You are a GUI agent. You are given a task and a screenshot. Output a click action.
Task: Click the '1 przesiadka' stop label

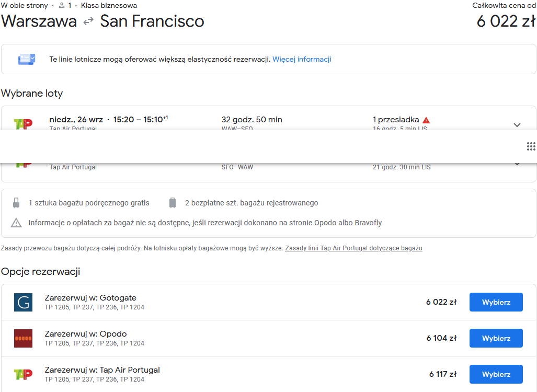395,120
